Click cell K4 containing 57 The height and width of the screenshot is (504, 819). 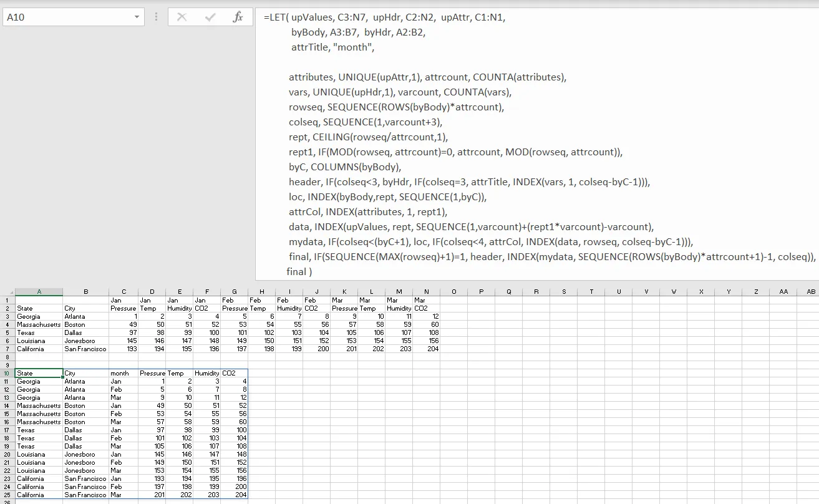(344, 324)
